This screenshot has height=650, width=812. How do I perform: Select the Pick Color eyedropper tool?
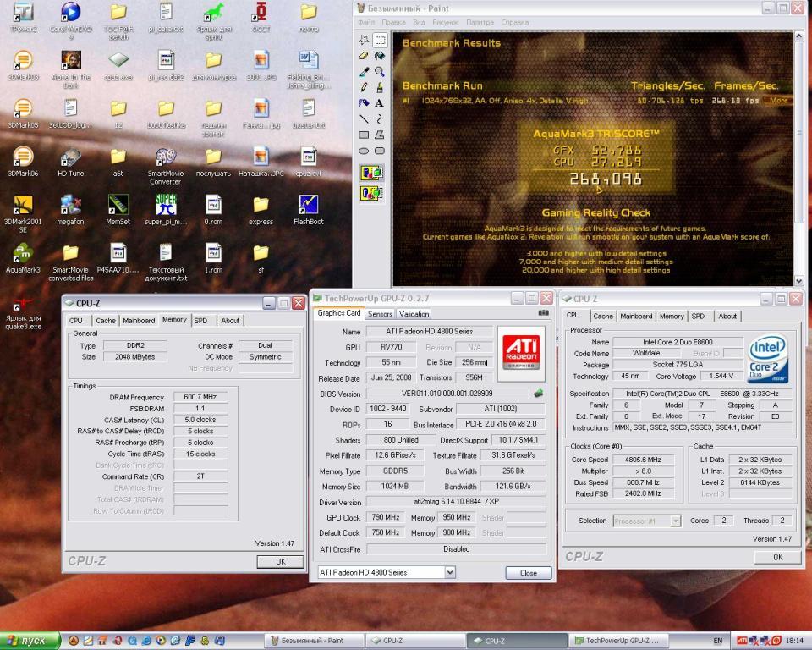click(x=364, y=72)
